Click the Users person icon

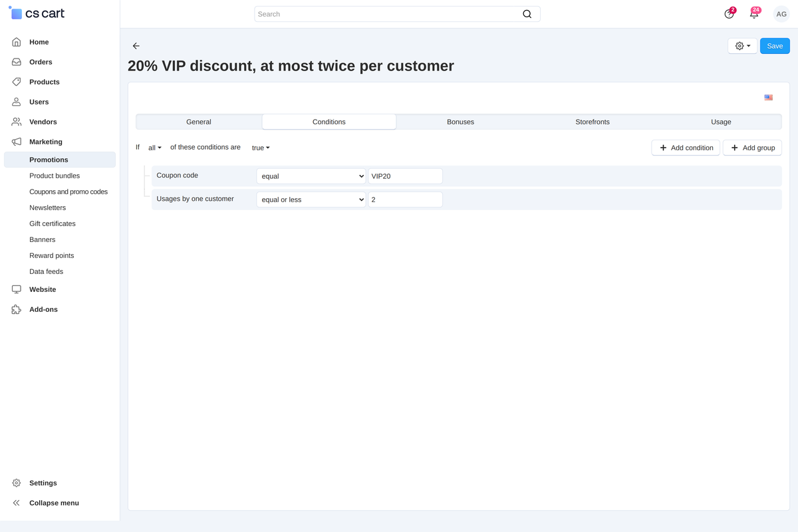[17, 102]
